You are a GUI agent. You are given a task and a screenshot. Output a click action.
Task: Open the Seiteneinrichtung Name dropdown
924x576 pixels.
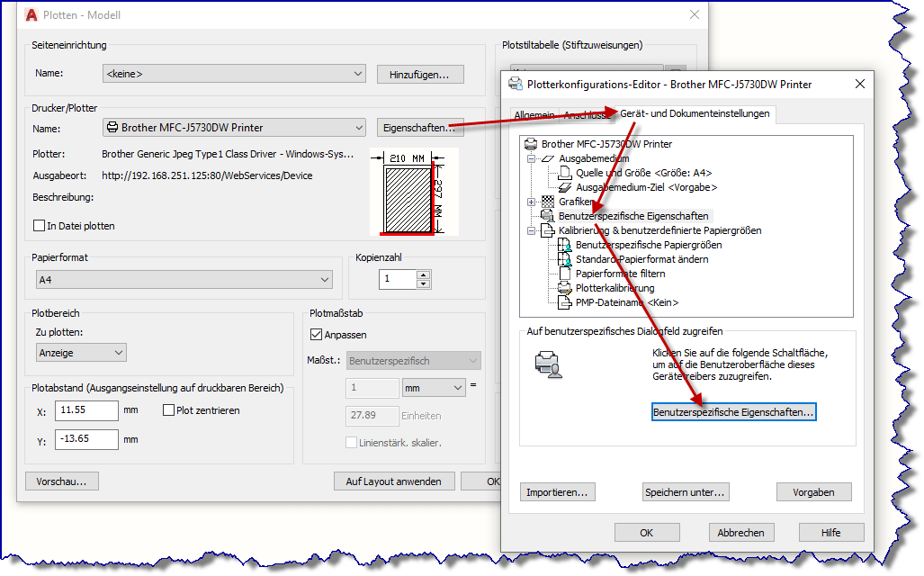(234, 74)
